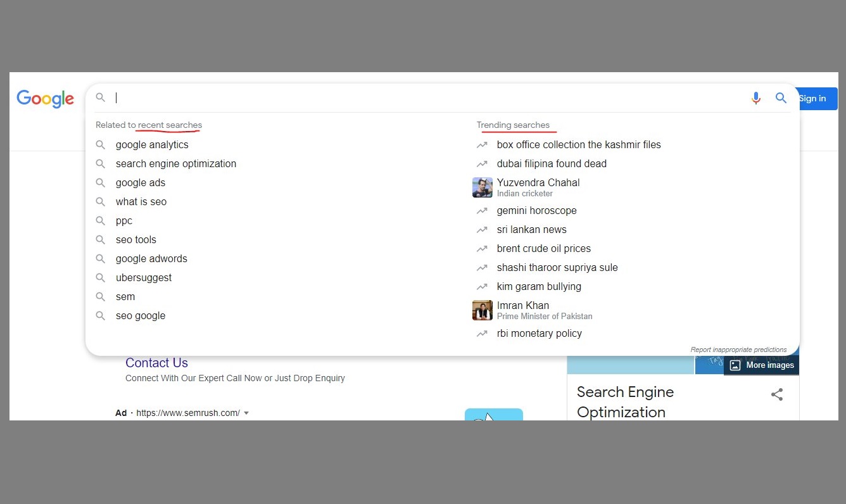Image resolution: width=846 pixels, height=504 pixels.
Task: Click trending arrow icon beside 'gemini horoscope'
Action: pos(482,210)
